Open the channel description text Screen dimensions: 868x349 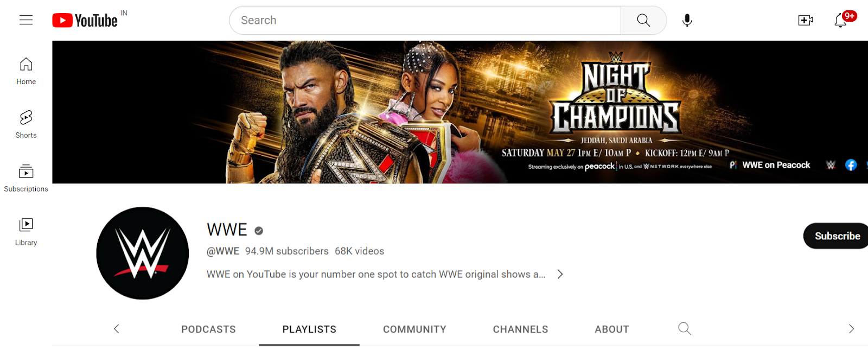point(376,274)
